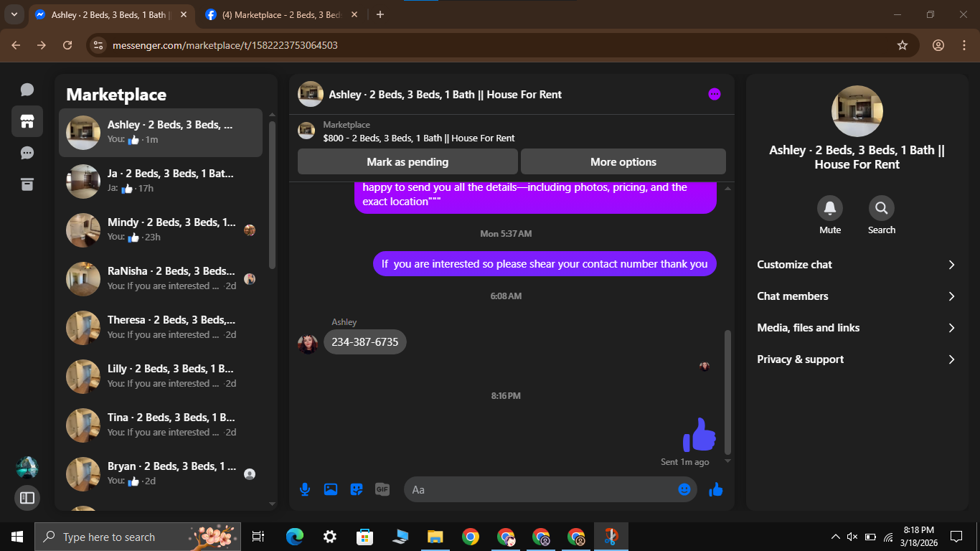Click Ashley's phone number message 234-387-6735
This screenshot has height=551, width=980.
tap(364, 342)
